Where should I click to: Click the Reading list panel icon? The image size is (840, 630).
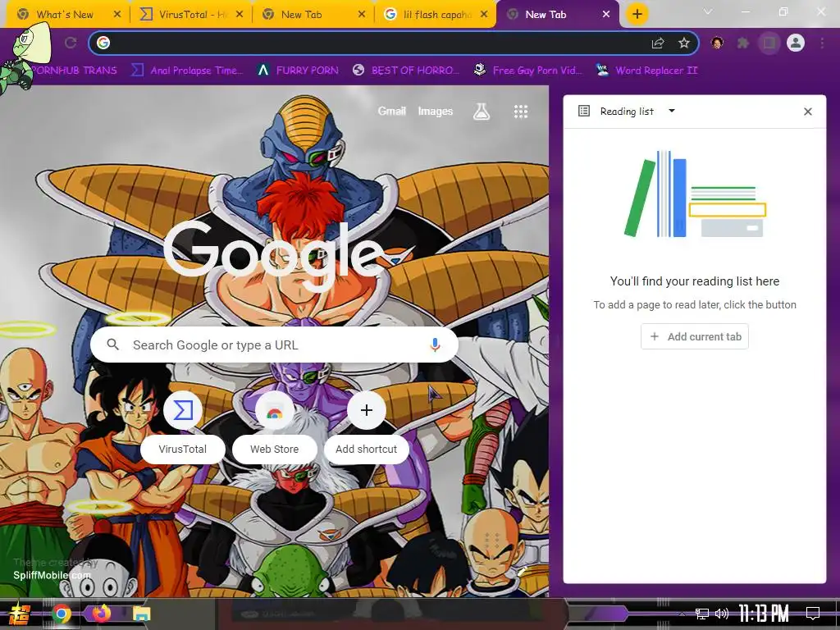584,111
